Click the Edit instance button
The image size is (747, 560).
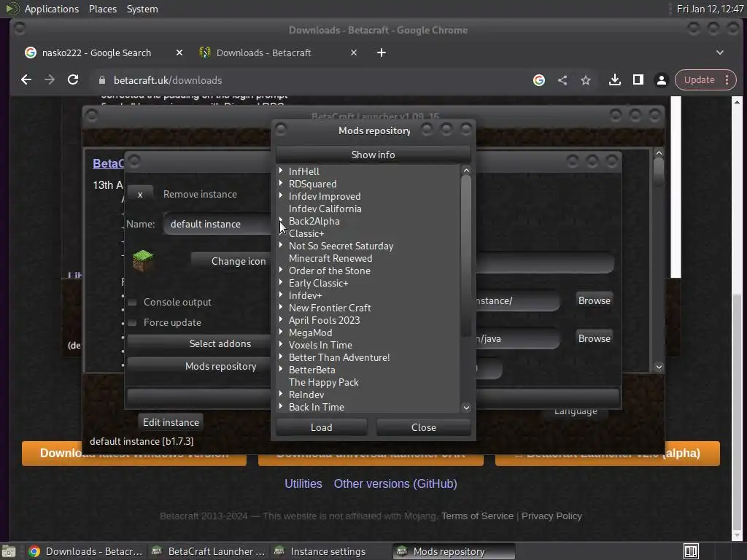pyautogui.click(x=171, y=422)
